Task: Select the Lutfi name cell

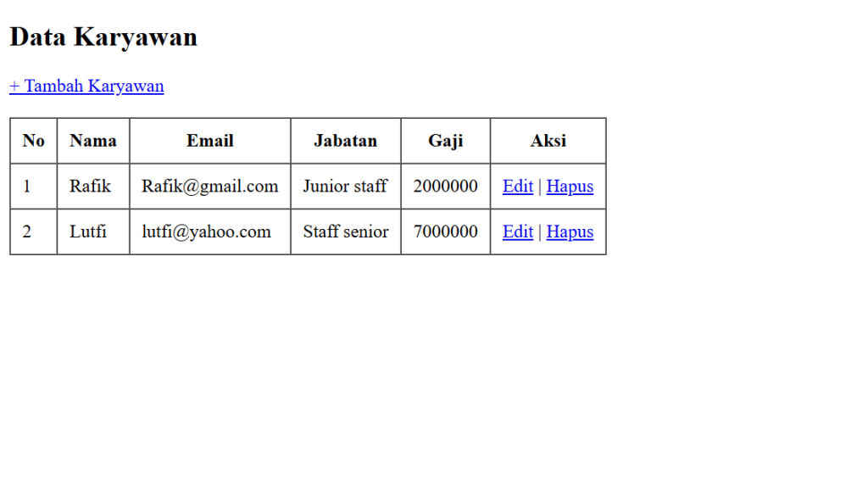Action: (88, 232)
